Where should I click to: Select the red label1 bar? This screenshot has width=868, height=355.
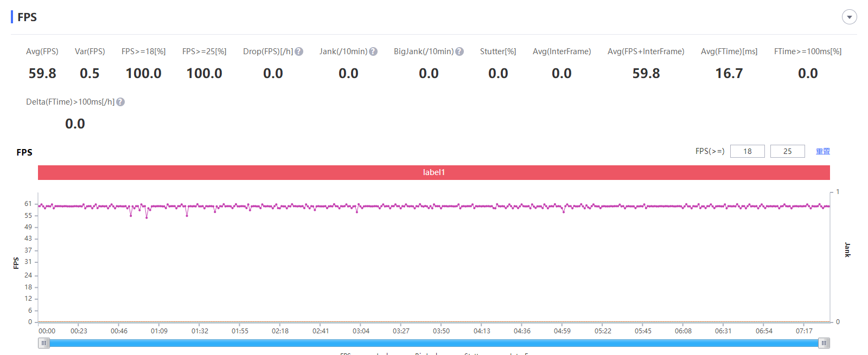tap(433, 172)
